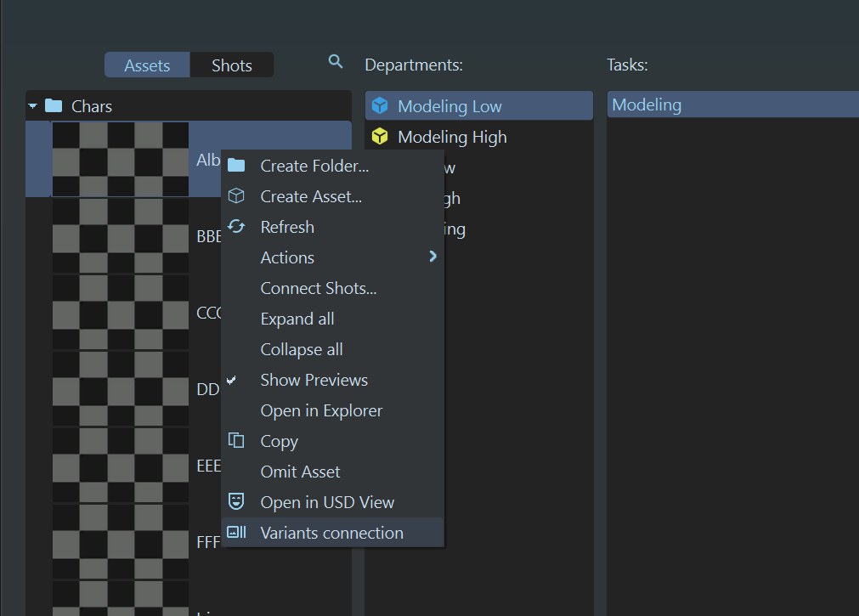Choose Omit Asset from context menu
Viewport: 859px width, 616px height.
[300, 472]
